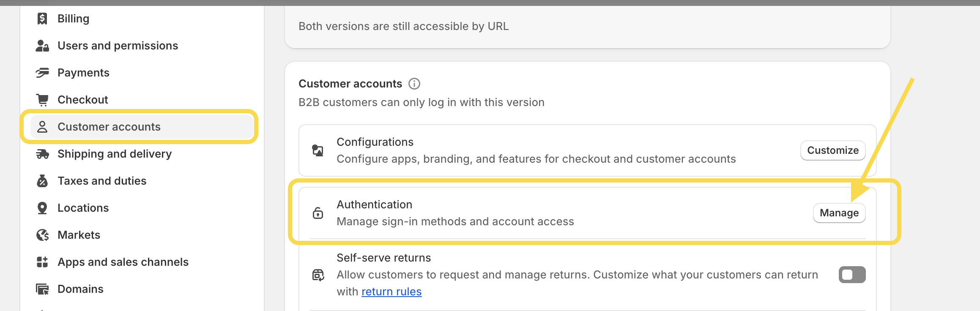This screenshot has width=980, height=311.
Task: Open Users and permissions settings
Action: click(118, 46)
